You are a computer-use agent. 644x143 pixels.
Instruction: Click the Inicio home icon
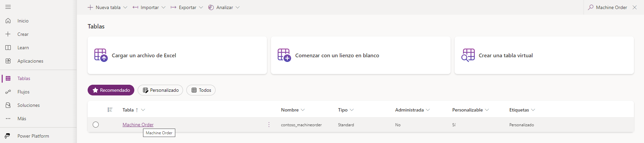click(8, 21)
